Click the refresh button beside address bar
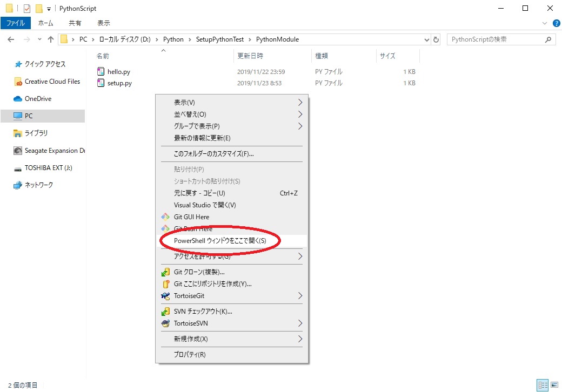The height and width of the screenshot is (392, 562). tap(436, 39)
